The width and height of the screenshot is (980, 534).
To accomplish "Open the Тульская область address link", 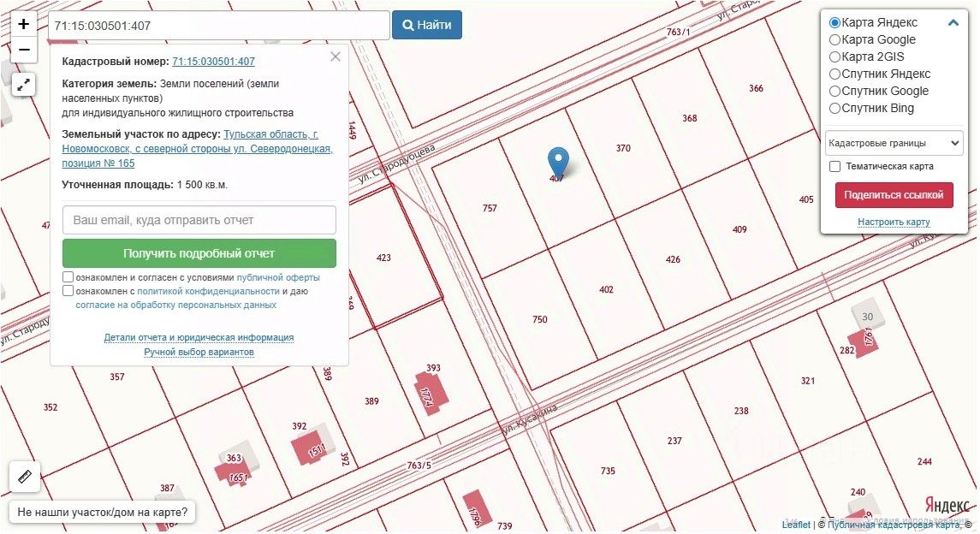I will coord(197,149).
